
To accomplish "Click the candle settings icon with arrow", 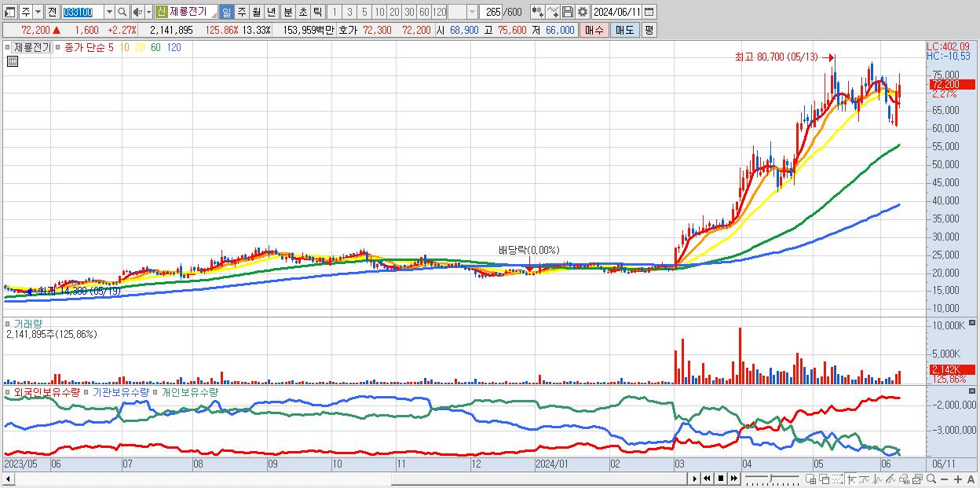I will tap(538, 12).
